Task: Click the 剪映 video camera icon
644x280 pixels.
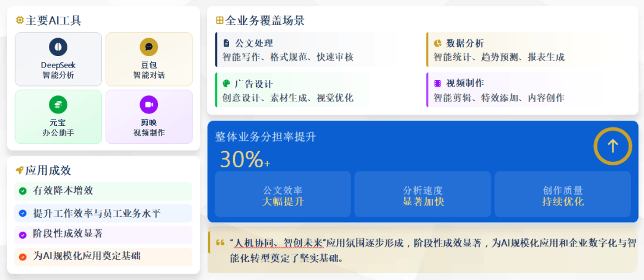Action: [x=148, y=104]
